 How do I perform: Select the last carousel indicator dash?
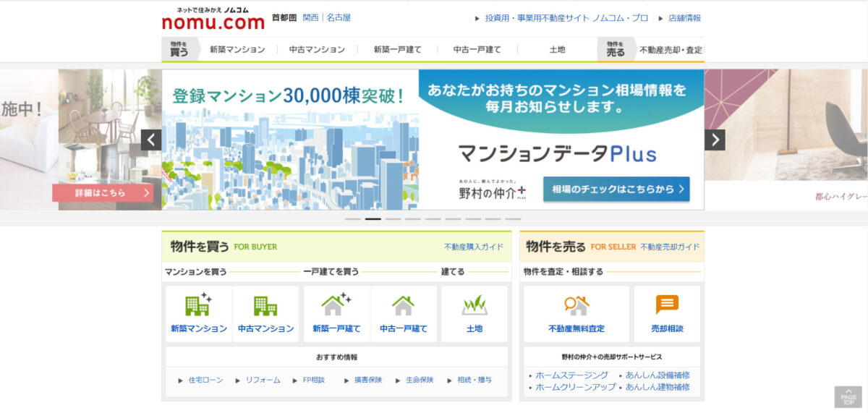(513, 218)
